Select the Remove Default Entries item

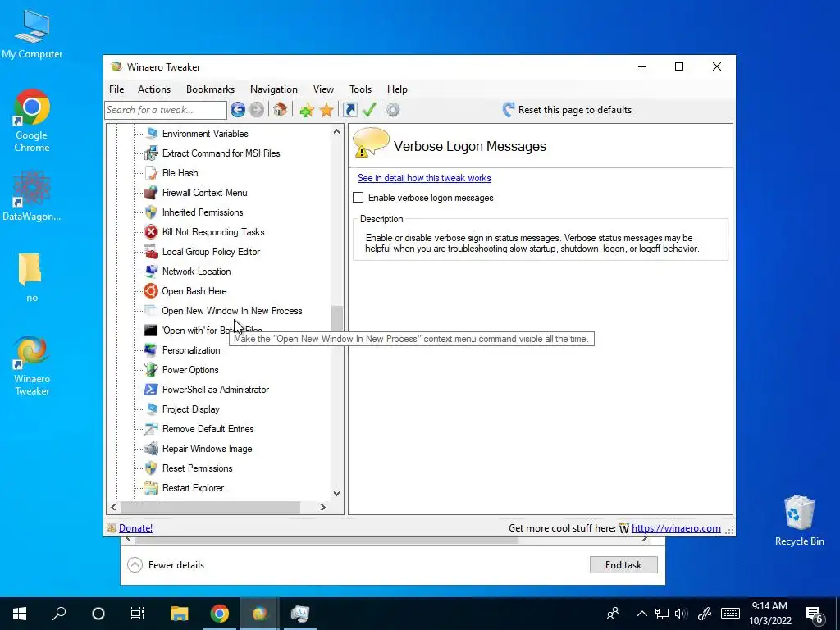coord(208,429)
